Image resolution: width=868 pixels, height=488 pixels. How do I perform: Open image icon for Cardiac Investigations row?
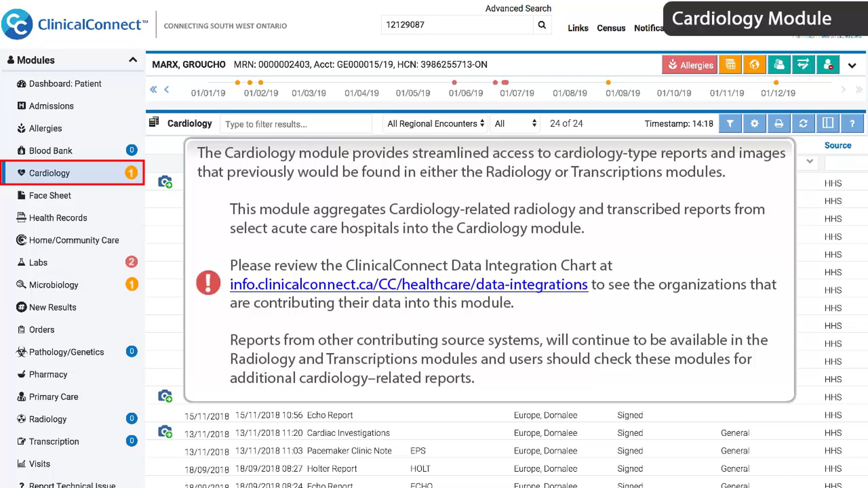(165, 432)
